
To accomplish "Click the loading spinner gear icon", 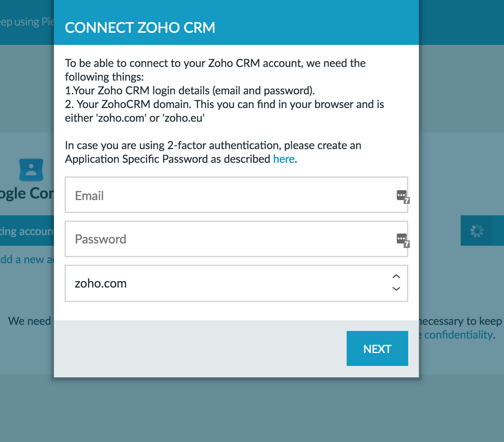I will pos(477,231).
